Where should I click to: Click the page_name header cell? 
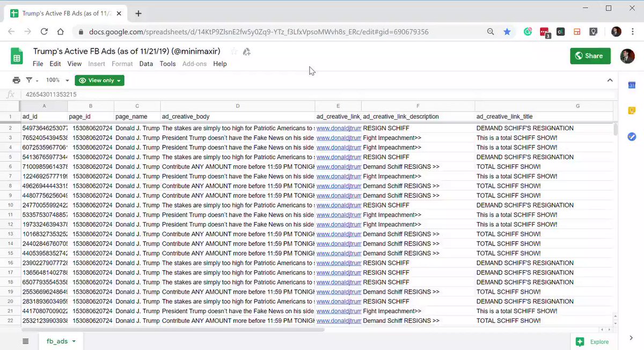(x=137, y=116)
